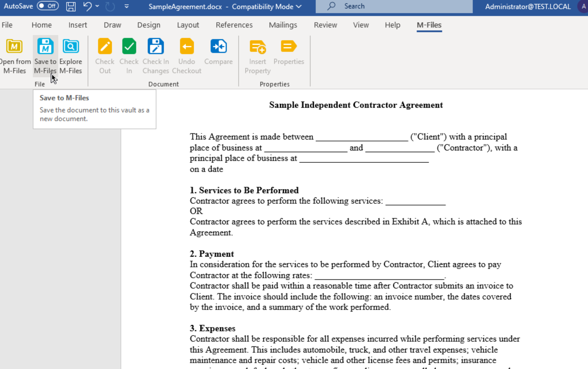Go to the Layout tab
Screen dimensions: 588x369
click(188, 25)
